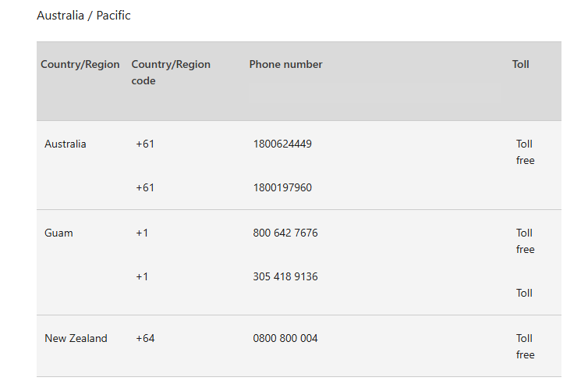Click the Australia country name cell
The height and width of the screenshot is (381, 588).
click(66, 144)
